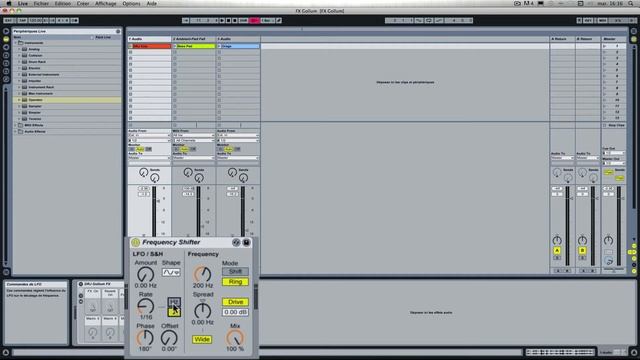Select Live Devices browser yellow icon
This screenshot has height=360, width=640.
(6, 39)
